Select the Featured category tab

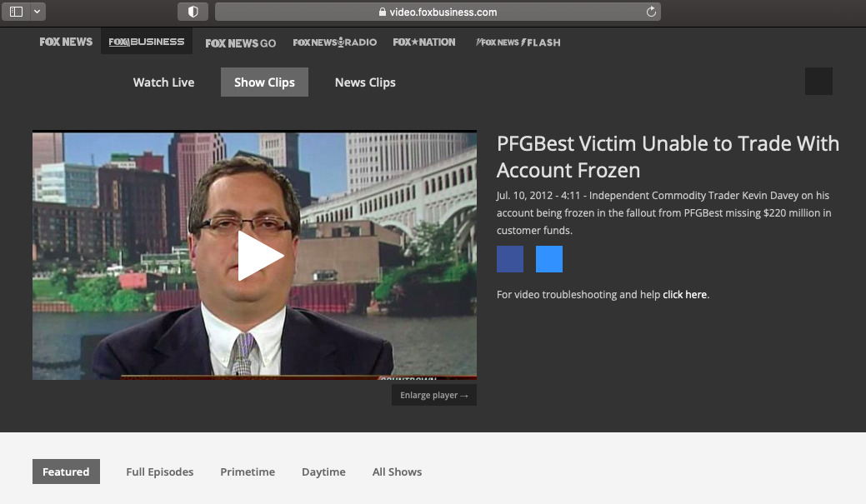(x=67, y=472)
